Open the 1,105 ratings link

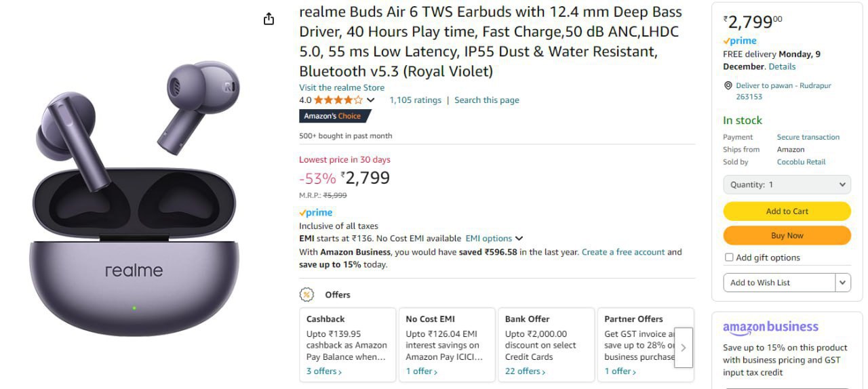(x=415, y=100)
